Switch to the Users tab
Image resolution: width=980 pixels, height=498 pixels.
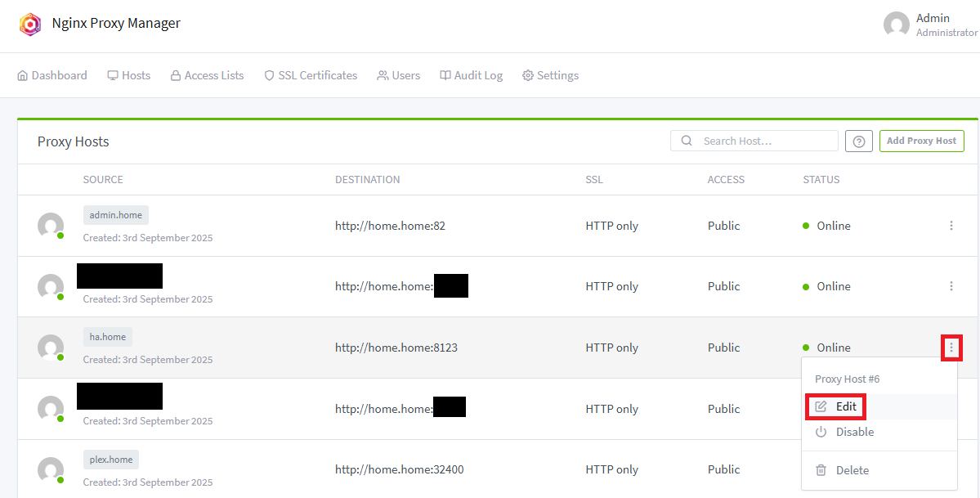click(x=398, y=75)
